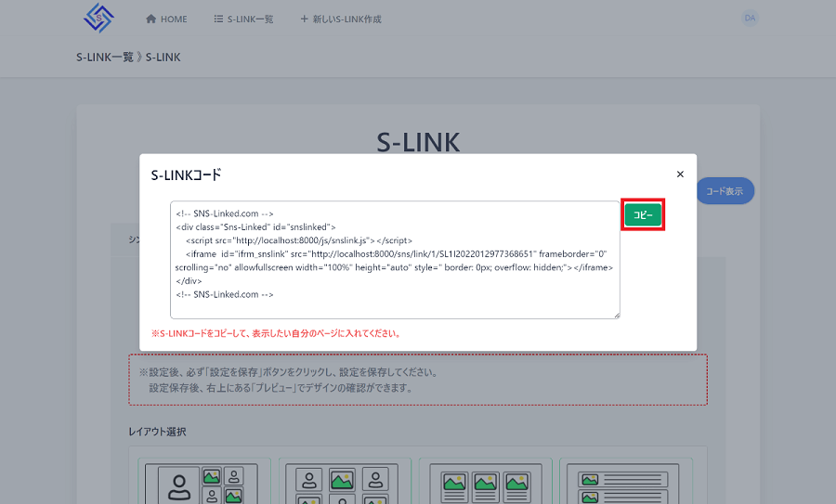Click the large S-LINK page heading
Viewport: 836px width, 504px height.
(418, 140)
